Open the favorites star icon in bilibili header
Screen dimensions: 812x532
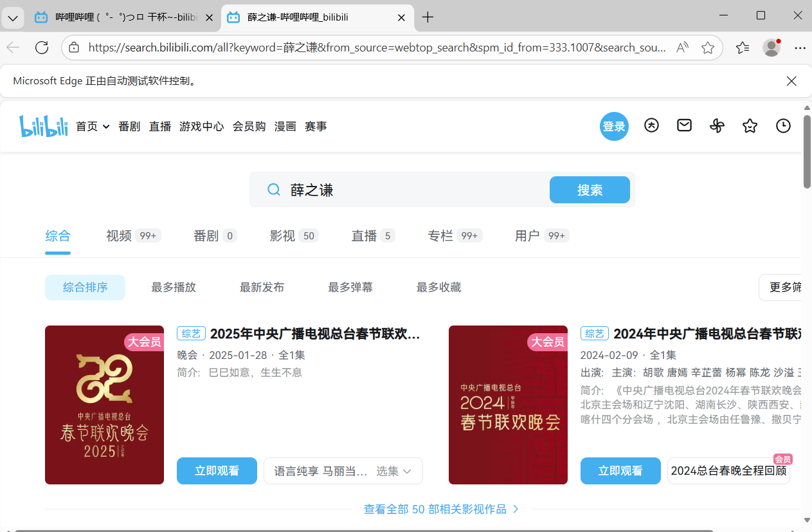pos(750,126)
